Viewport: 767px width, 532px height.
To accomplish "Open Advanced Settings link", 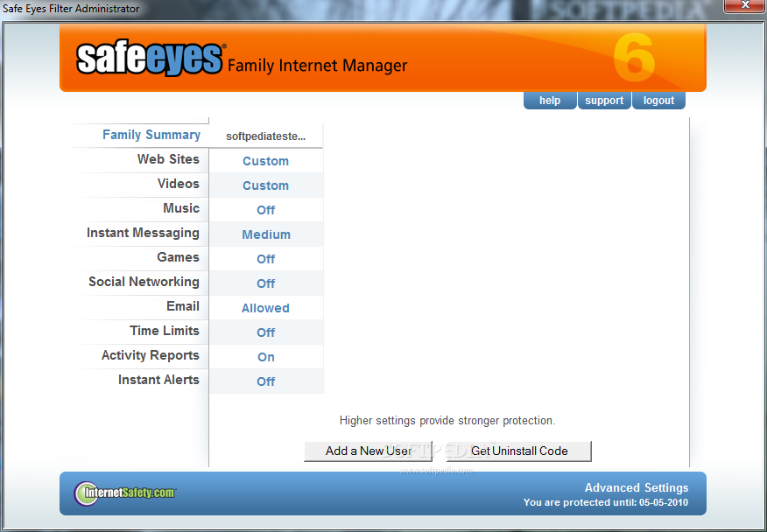I will click(637, 487).
